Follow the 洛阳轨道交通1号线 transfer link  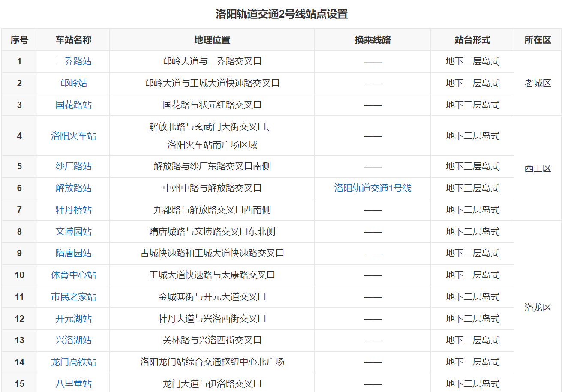coord(373,188)
